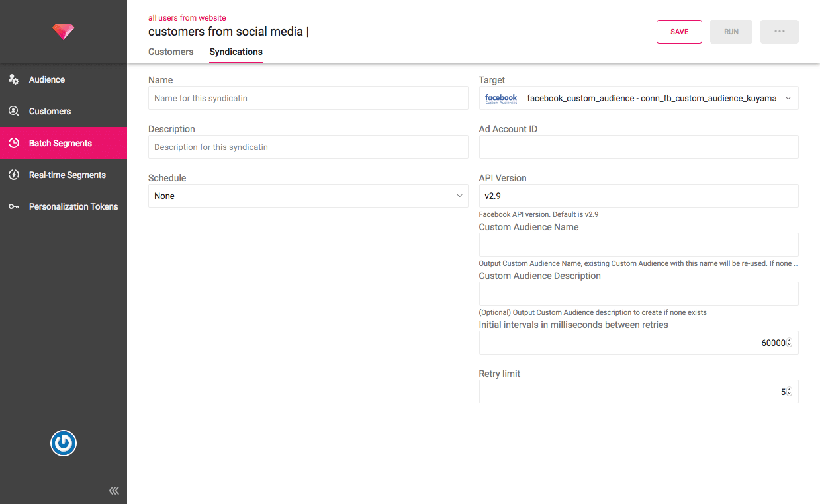Open the Schedule dropdown
This screenshot has width=820, height=504.
(308, 196)
